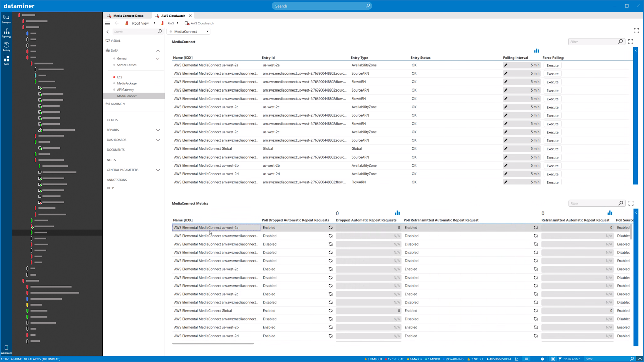Click 29 WARNING alarm counter

coord(453,359)
